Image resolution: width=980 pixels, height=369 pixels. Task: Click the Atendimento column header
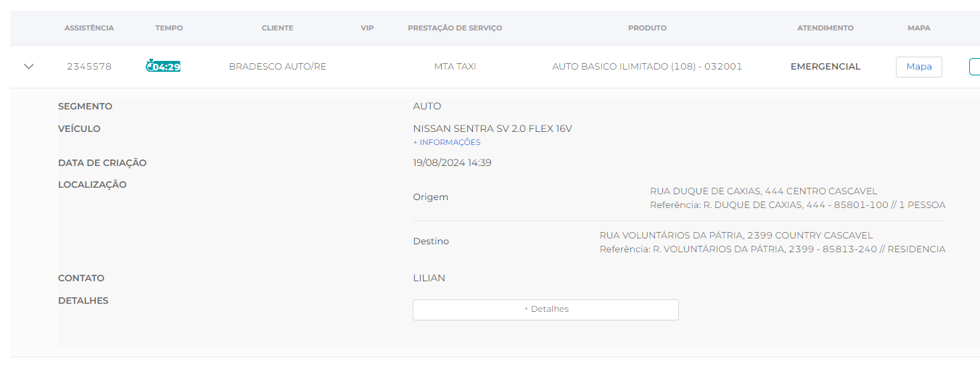pos(825,28)
